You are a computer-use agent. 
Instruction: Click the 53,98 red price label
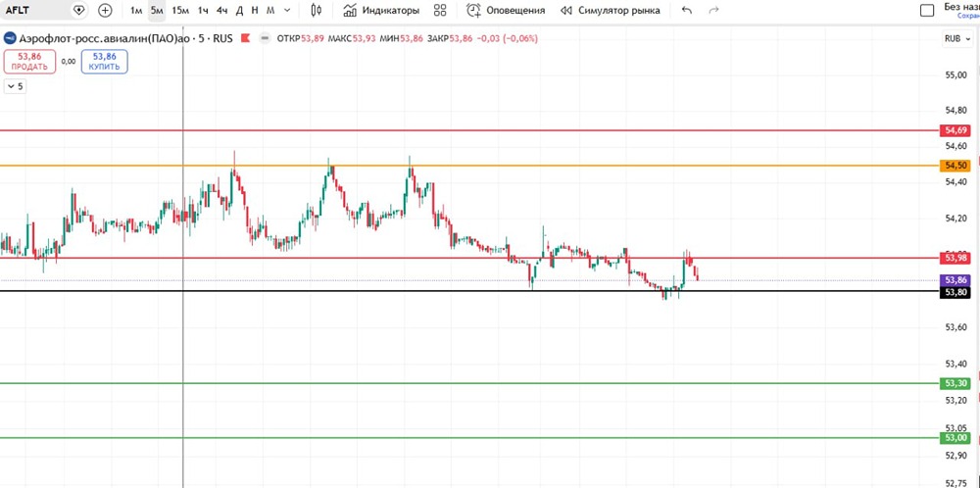click(x=956, y=258)
